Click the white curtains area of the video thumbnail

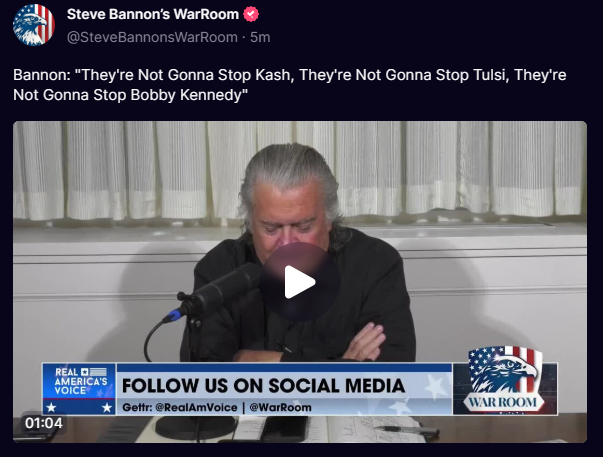[x=300, y=171]
